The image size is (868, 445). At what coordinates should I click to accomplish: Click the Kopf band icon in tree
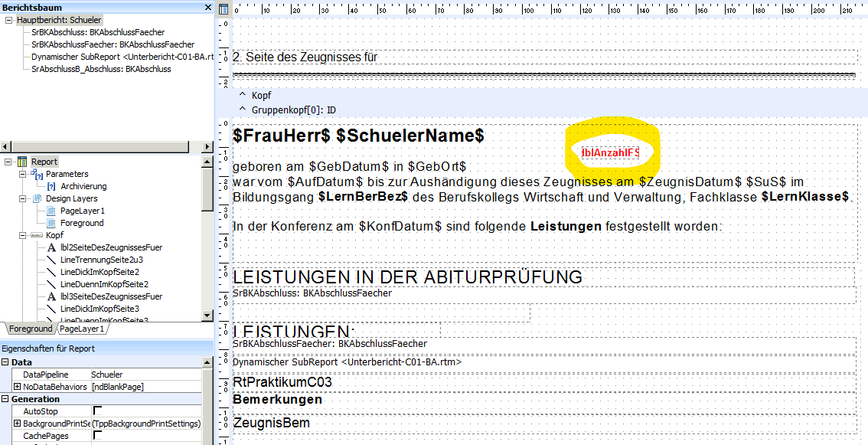[36, 235]
